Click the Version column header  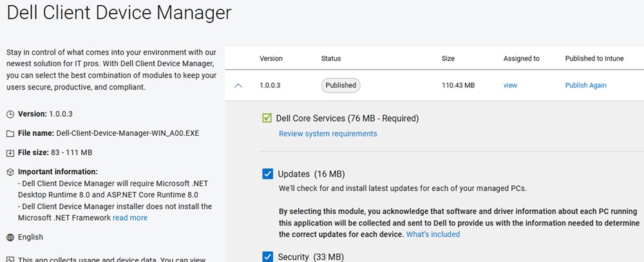pos(270,59)
